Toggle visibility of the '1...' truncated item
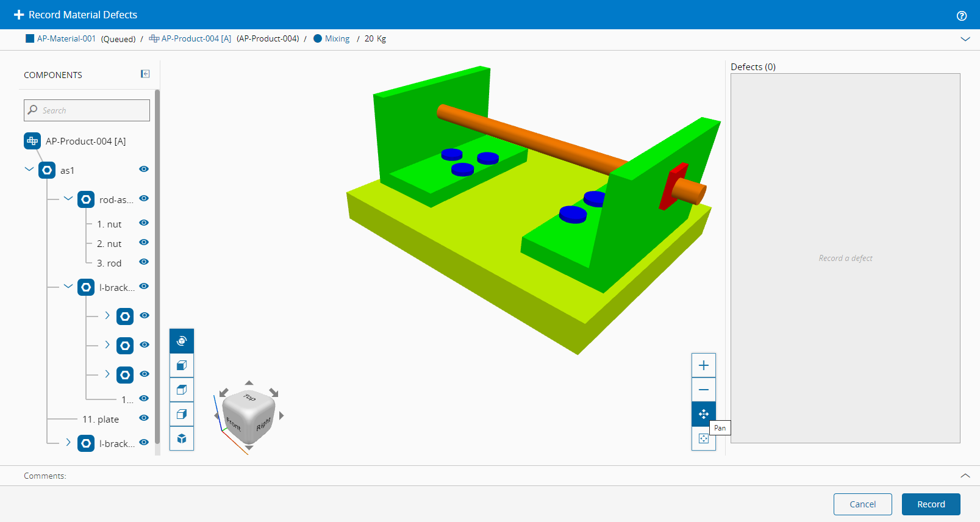The width and height of the screenshot is (980, 522). point(144,398)
